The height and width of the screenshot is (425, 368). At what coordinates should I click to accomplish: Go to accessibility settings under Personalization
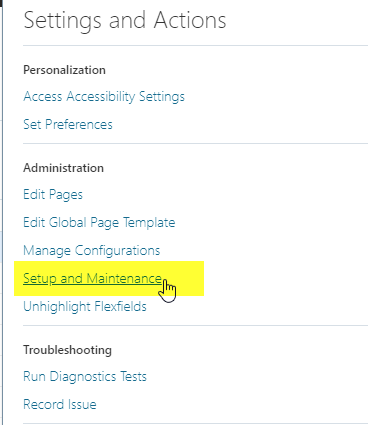point(104,97)
